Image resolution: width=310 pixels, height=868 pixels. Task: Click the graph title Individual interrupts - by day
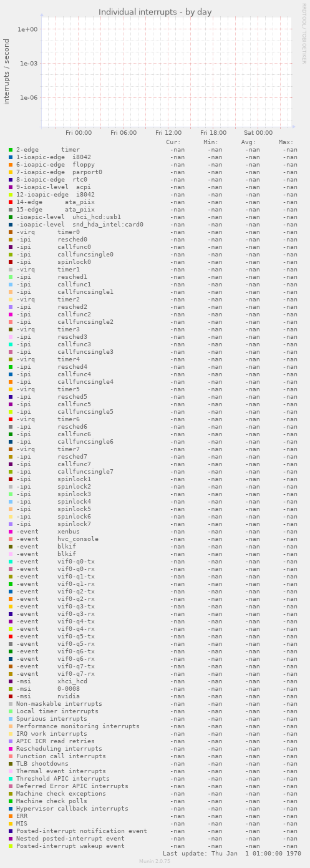pos(155,12)
